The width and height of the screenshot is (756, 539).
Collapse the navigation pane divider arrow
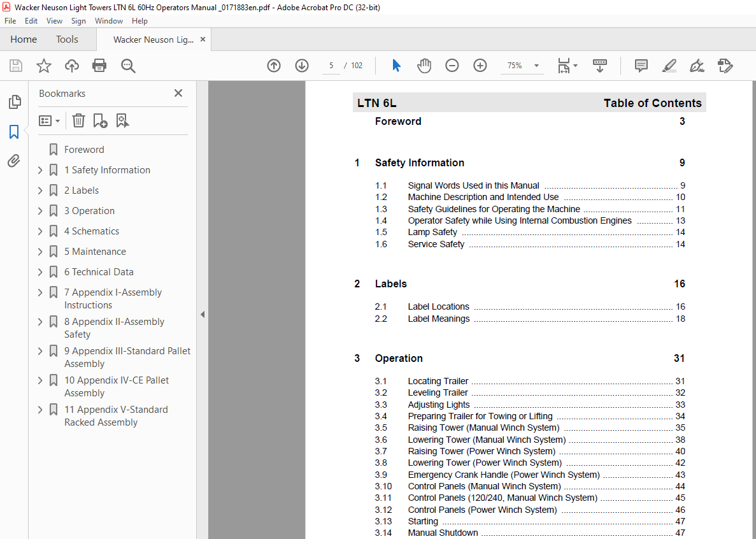pos(203,314)
